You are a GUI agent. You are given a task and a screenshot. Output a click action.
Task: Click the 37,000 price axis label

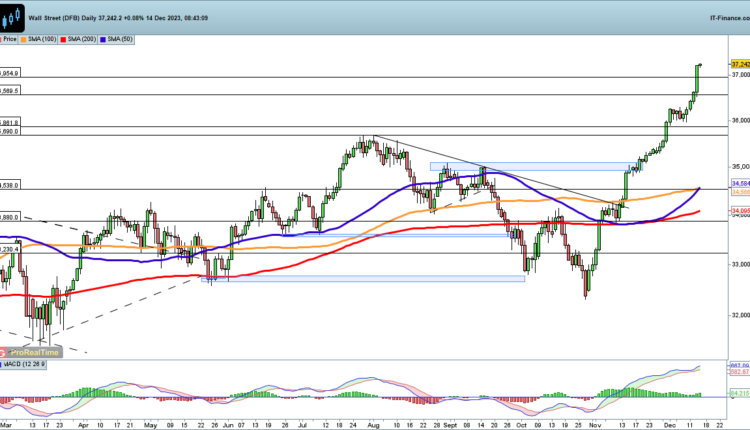point(740,75)
